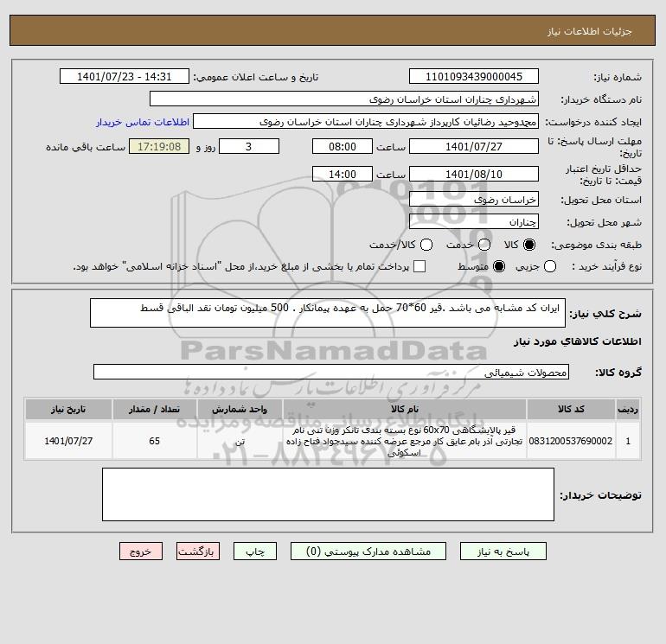Click the ردیف column header

pyautogui.click(x=628, y=409)
